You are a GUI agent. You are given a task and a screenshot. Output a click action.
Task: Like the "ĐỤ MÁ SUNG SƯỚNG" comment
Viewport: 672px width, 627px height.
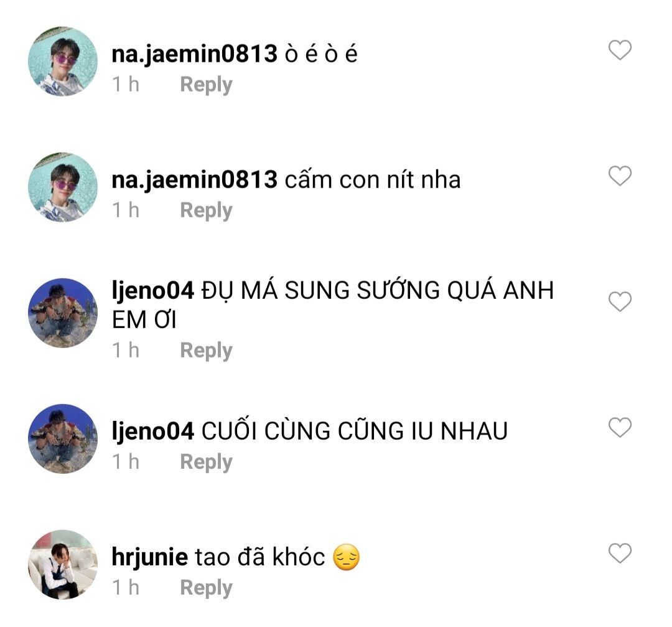pyautogui.click(x=620, y=302)
